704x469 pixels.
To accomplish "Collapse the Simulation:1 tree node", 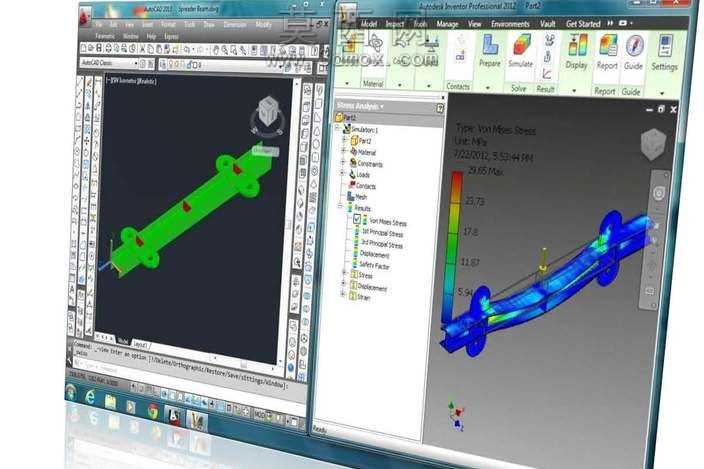I will [338, 128].
